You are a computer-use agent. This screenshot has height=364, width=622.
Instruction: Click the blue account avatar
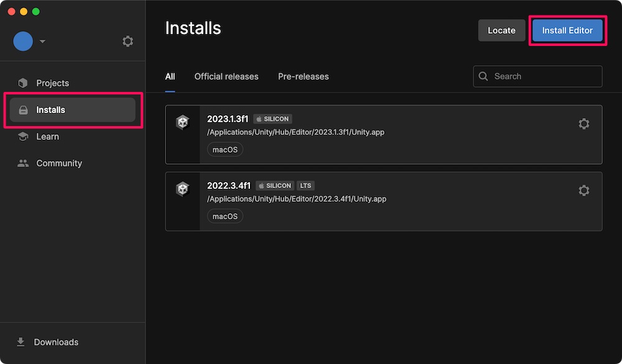(x=23, y=41)
